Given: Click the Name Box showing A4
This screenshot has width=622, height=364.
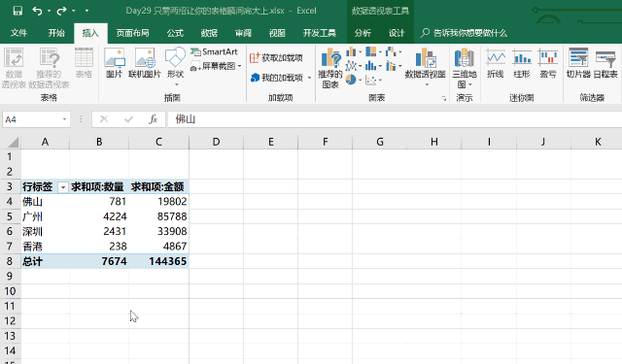Looking at the screenshot, I should point(32,119).
